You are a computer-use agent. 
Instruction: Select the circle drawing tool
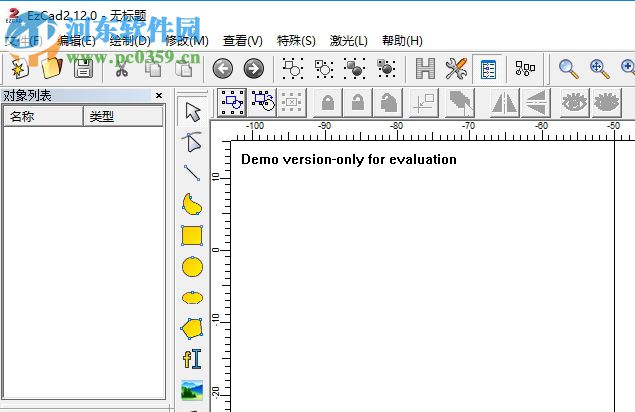(192, 267)
